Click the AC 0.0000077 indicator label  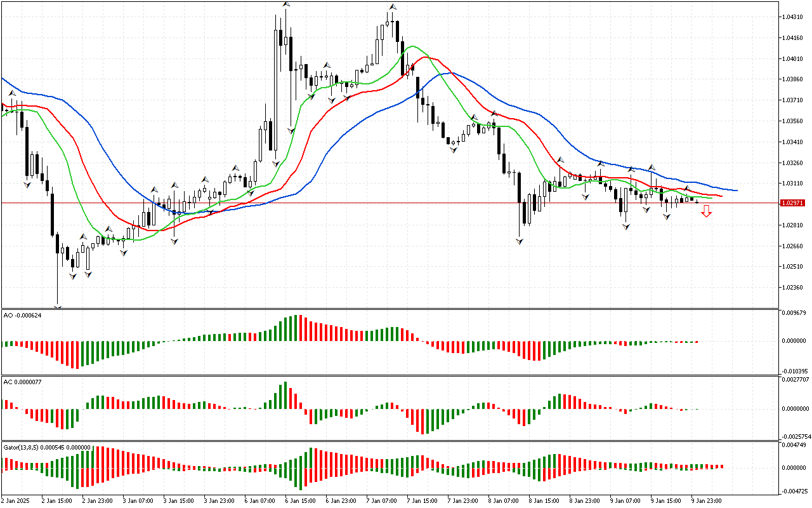click(23, 382)
